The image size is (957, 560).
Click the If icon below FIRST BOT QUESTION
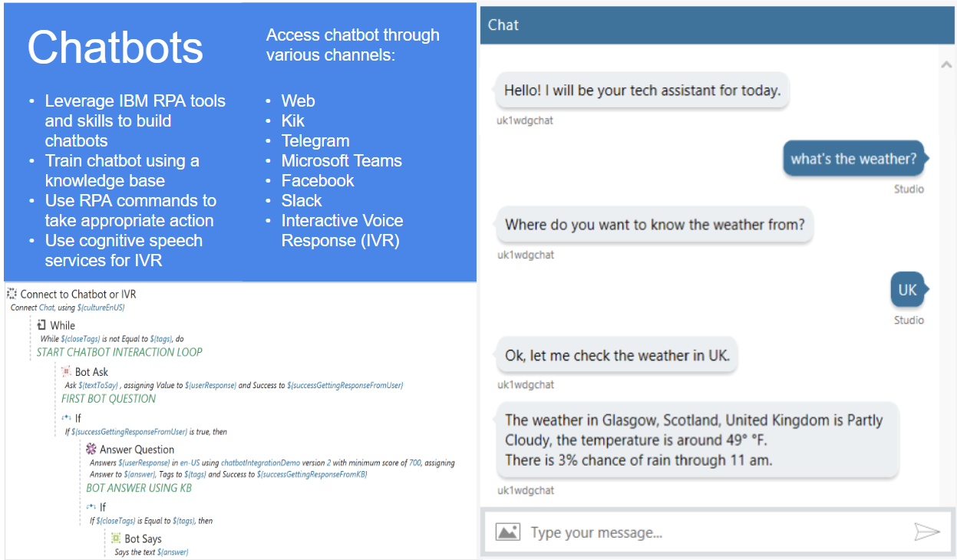coord(67,419)
